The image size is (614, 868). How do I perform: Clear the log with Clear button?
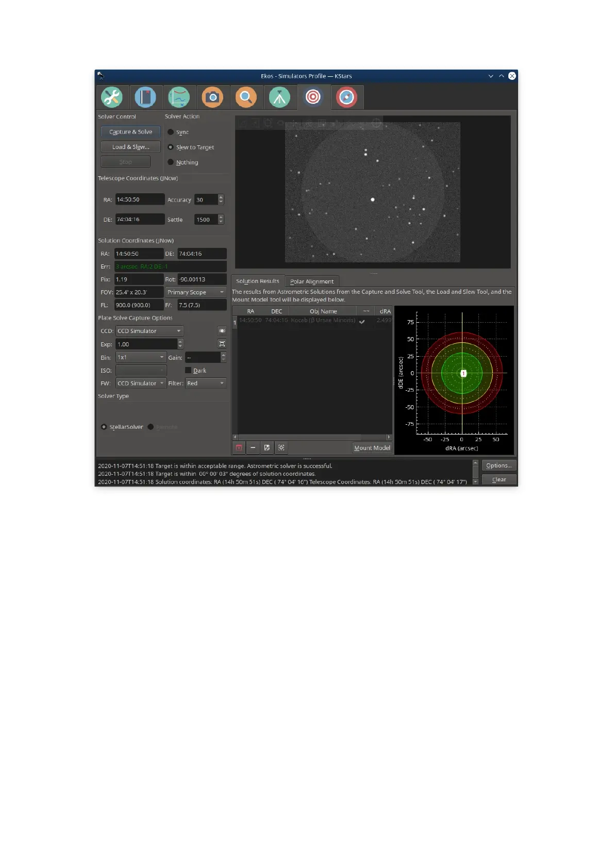[x=499, y=479]
